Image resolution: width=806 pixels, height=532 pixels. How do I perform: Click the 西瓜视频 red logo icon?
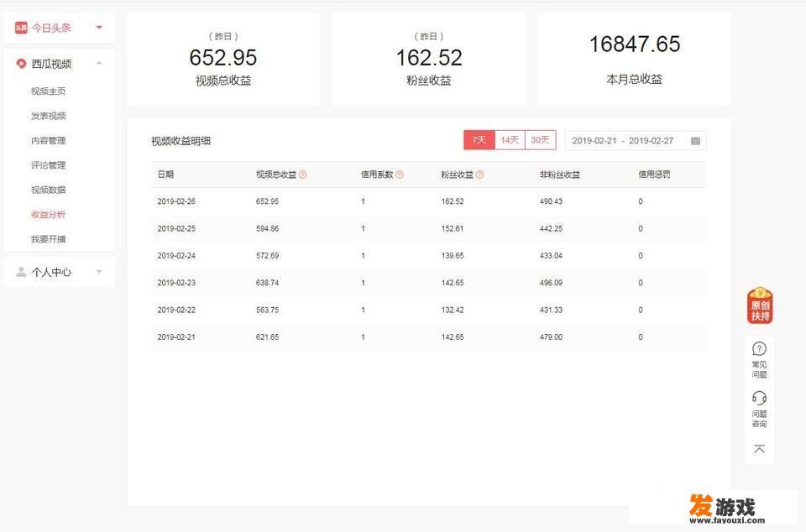[21, 64]
